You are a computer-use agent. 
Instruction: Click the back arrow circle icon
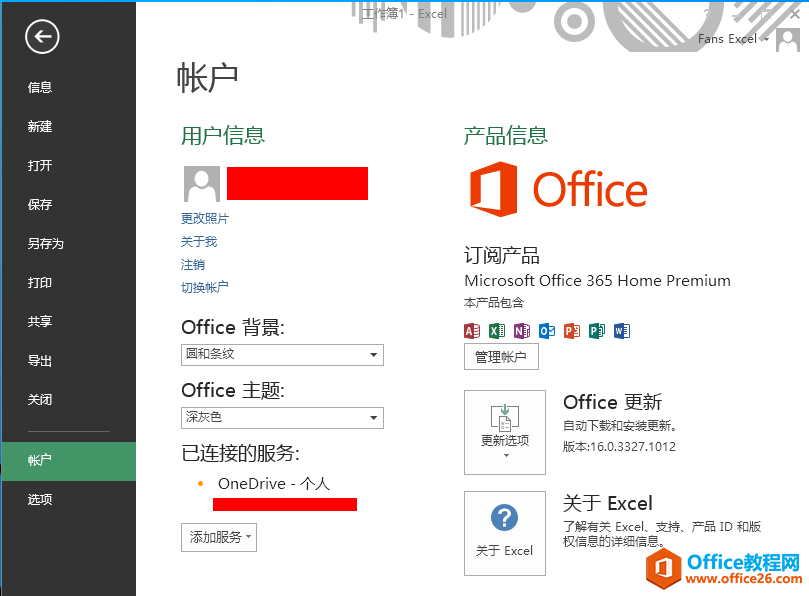click(x=42, y=37)
